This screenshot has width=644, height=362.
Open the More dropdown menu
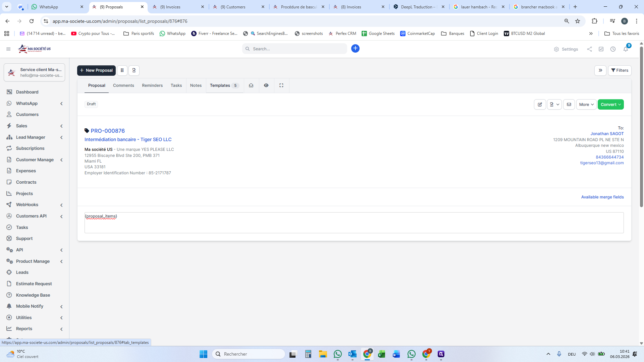coord(586,105)
